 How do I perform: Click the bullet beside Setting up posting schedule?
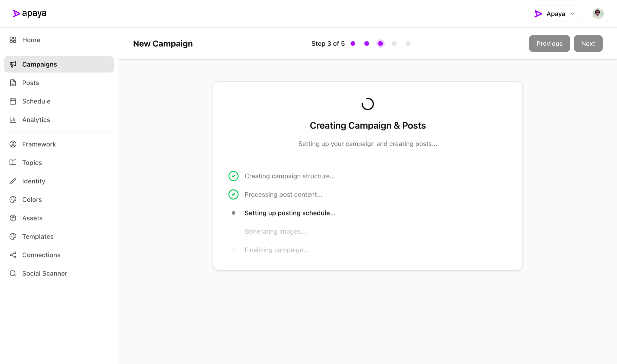pyautogui.click(x=233, y=213)
